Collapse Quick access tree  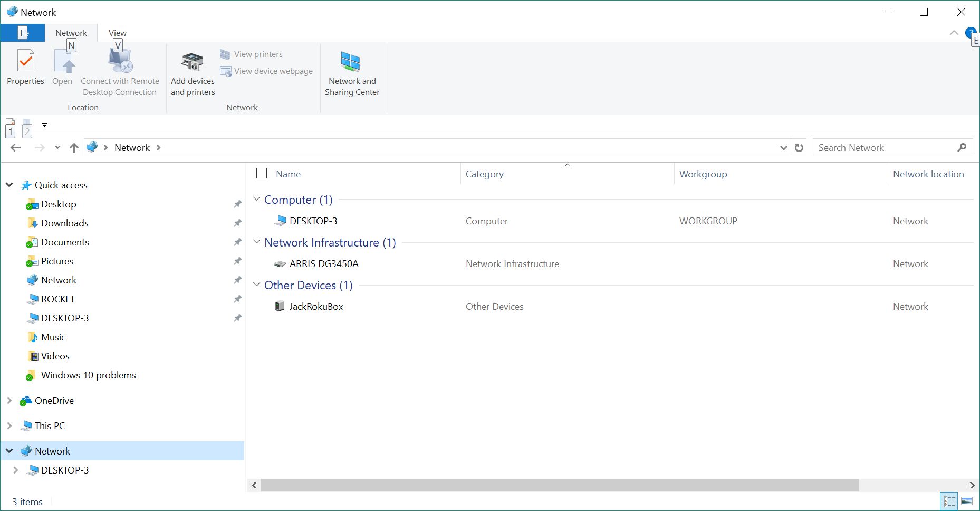click(x=9, y=185)
